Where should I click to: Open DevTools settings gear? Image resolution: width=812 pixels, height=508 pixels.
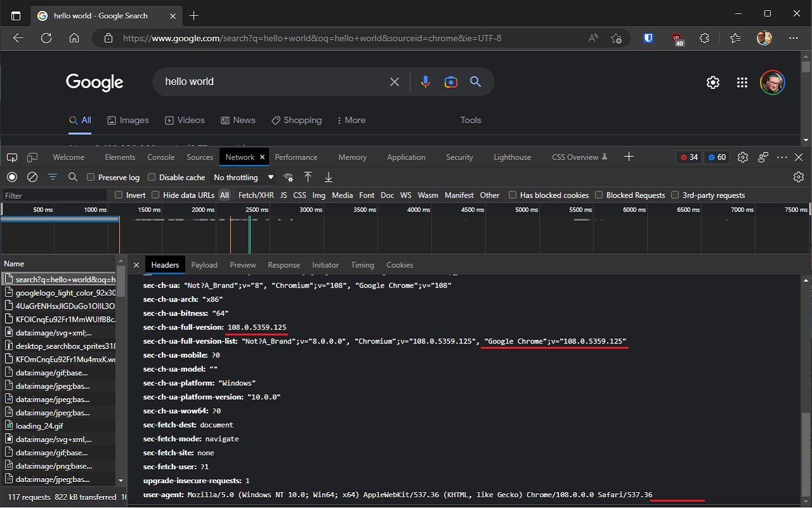coord(743,157)
